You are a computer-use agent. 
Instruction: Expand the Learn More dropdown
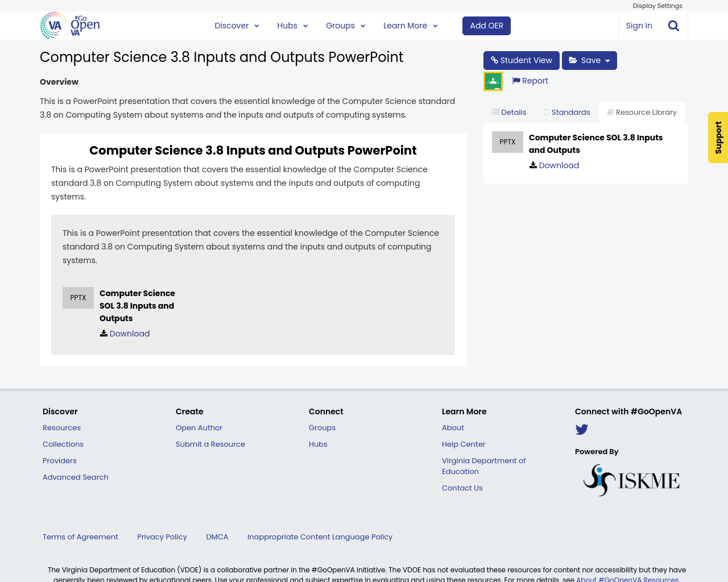[410, 25]
